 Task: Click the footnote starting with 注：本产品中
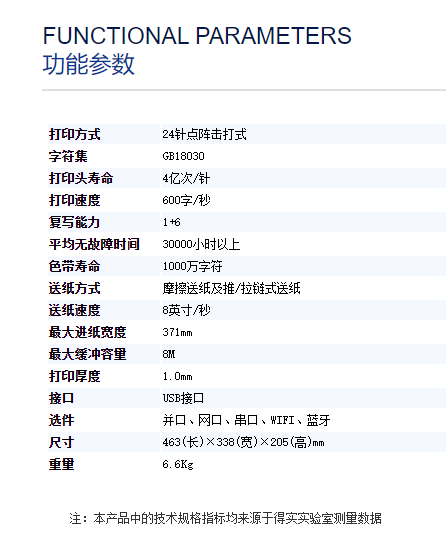tap(225, 518)
